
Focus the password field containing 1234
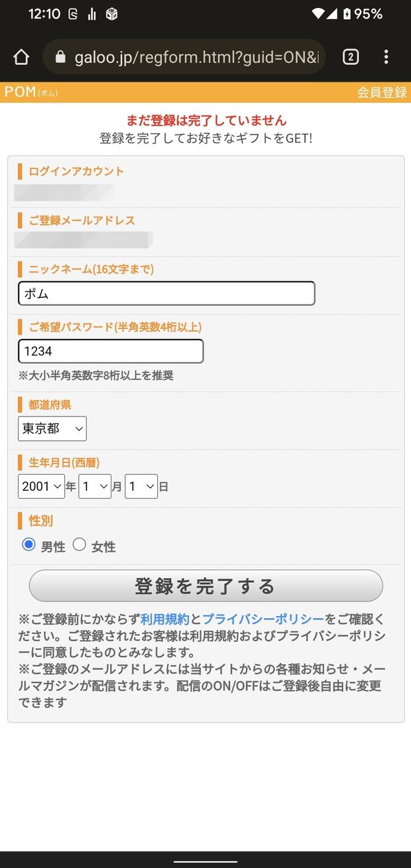pyautogui.click(x=111, y=351)
